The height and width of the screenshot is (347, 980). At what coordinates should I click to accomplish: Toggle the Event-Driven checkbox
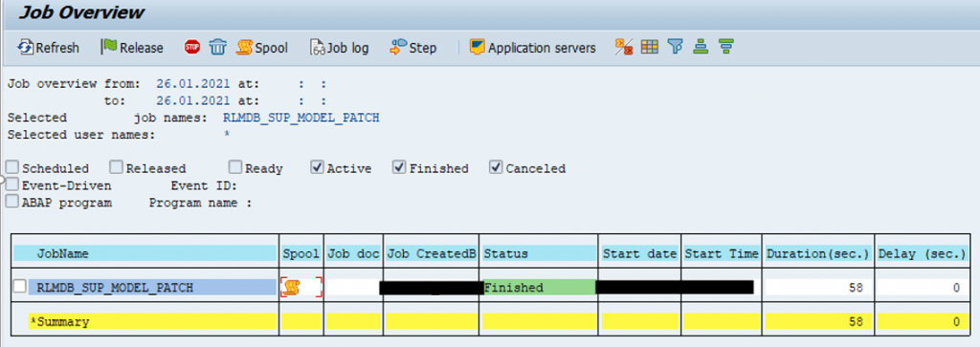(11, 184)
